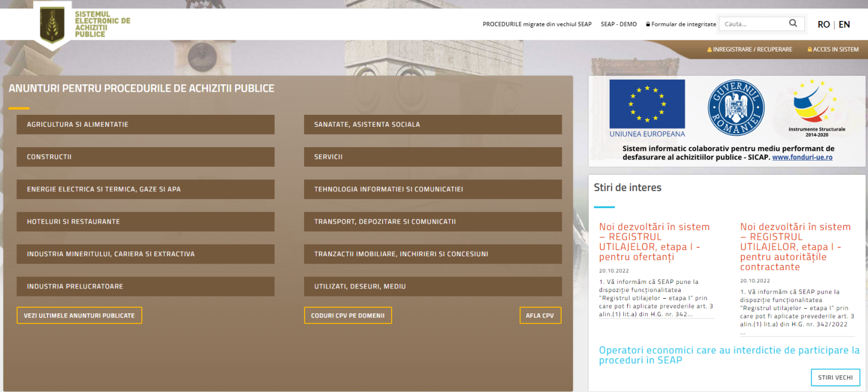Click VEZI ULTIMELE ANUNTURI PUBLICATE
Viewport: 868px width, 392px height.
coord(79,315)
